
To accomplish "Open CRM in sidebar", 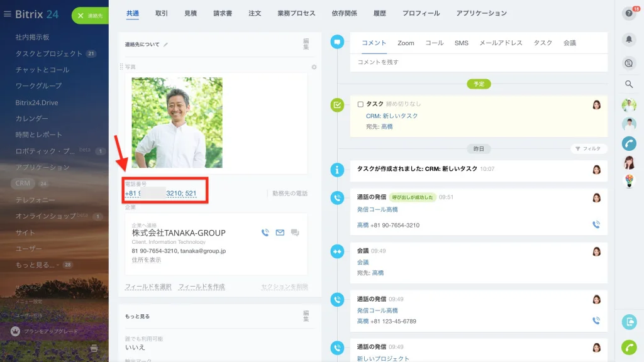I will coord(23,184).
